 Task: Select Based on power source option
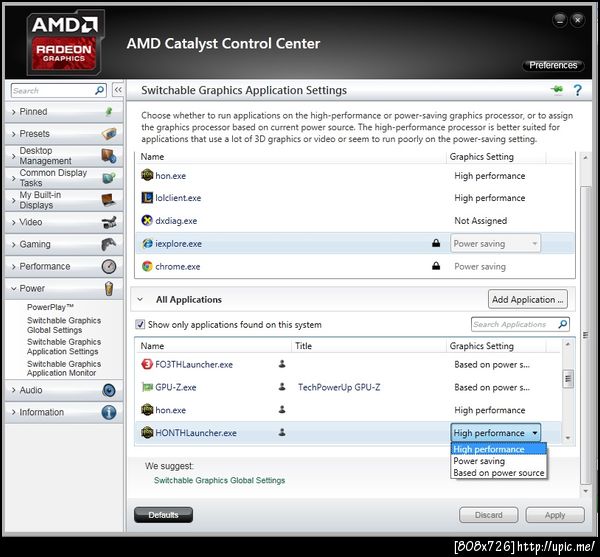pos(499,473)
